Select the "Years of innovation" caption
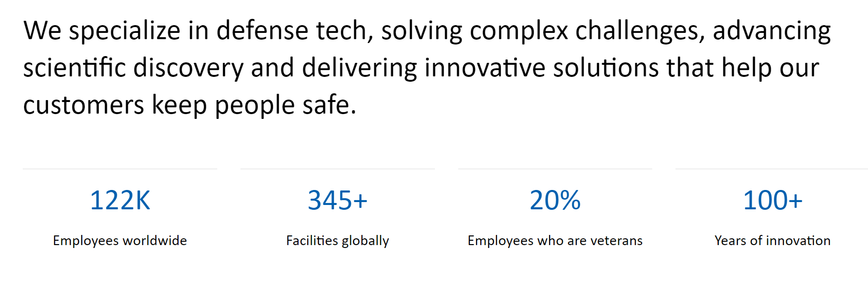 (x=773, y=240)
